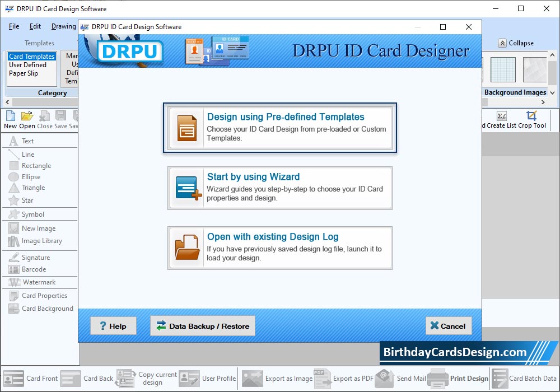Image resolution: width=560 pixels, height=392 pixels.
Task: Click Print Design
Action: 458,379
